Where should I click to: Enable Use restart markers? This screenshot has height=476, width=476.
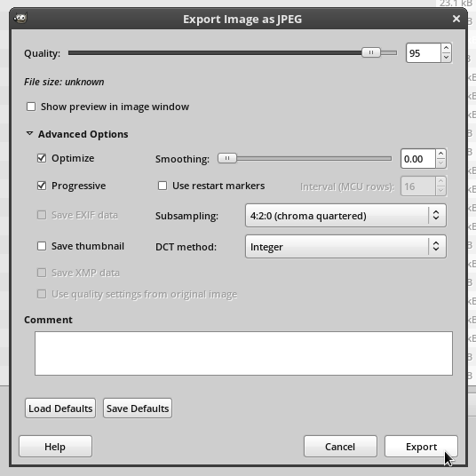tap(163, 186)
